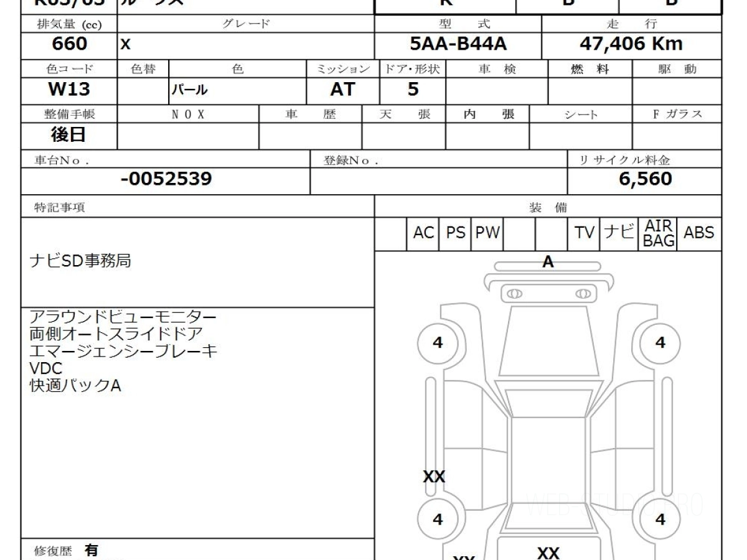Click the 修復歴 有 repair history entry
Image resolution: width=747 pixels, height=560 pixels.
[65, 551]
